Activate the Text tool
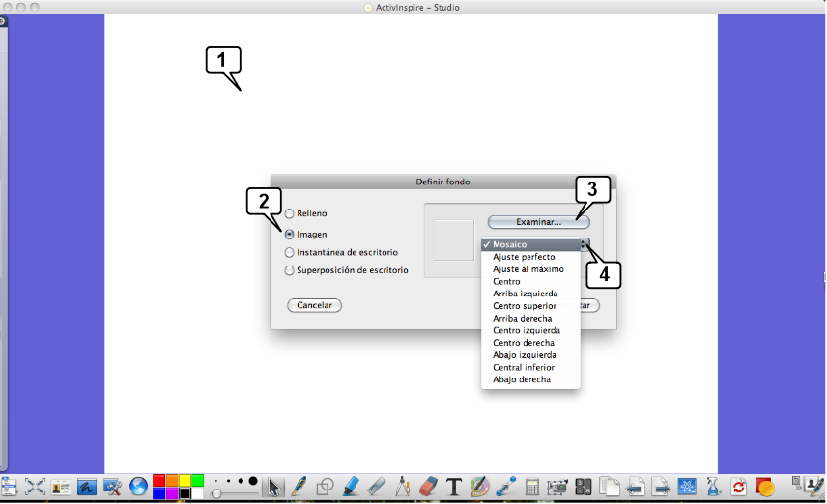This screenshot has height=504, width=827. pos(454,488)
